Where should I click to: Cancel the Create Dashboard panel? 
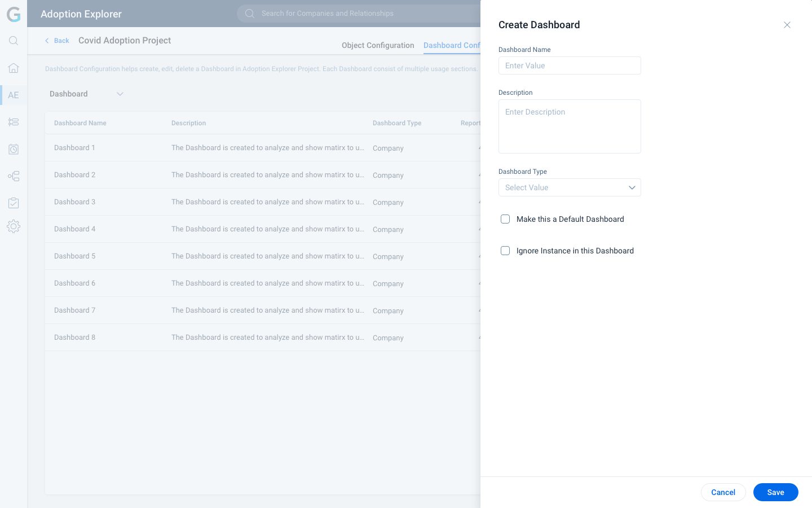pyautogui.click(x=723, y=492)
